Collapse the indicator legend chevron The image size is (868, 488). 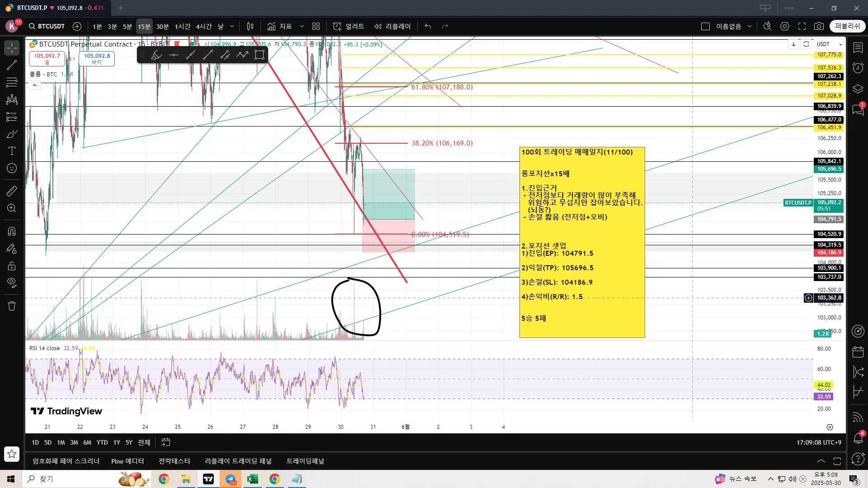(35, 85)
